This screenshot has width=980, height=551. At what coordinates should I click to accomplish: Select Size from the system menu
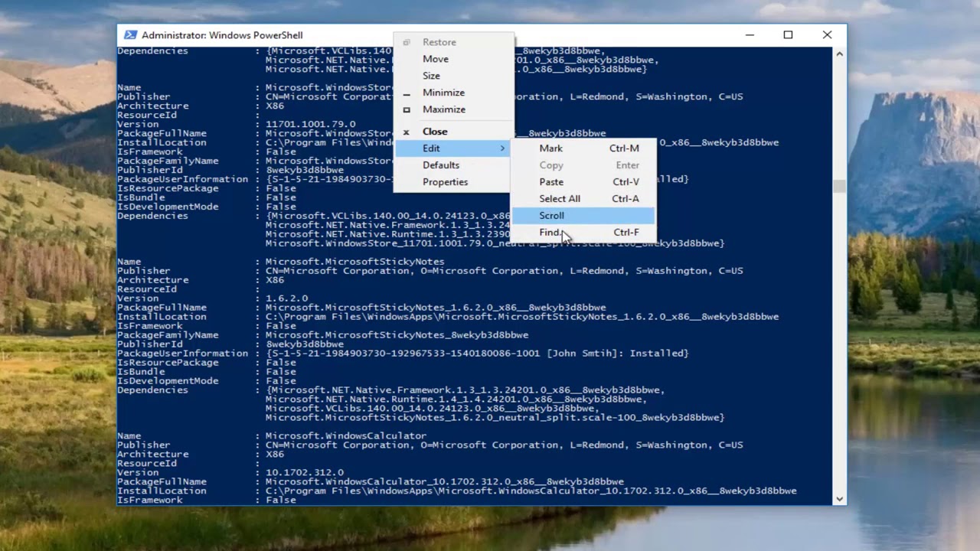pyautogui.click(x=454, y=76)
